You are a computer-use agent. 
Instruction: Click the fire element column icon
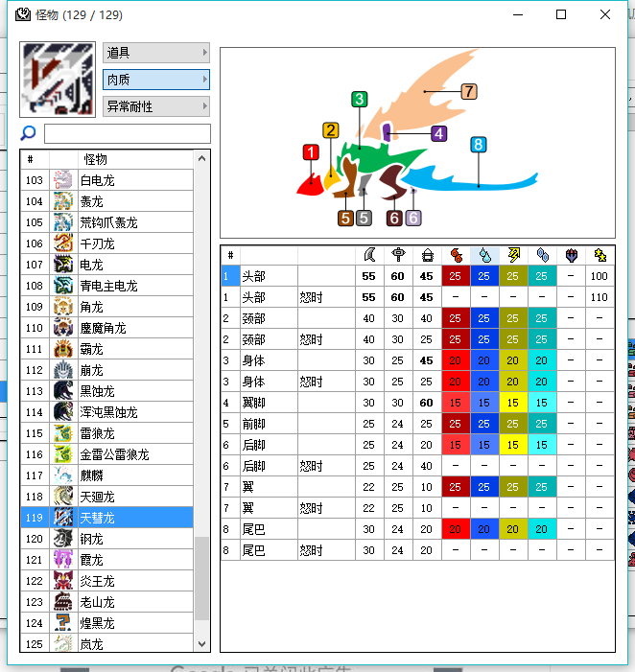[457, 255]
